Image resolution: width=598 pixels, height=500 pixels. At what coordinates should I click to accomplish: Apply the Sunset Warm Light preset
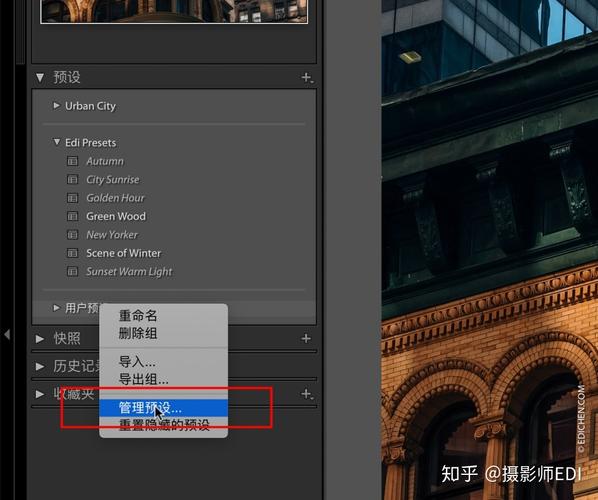(x=129, y=271)
